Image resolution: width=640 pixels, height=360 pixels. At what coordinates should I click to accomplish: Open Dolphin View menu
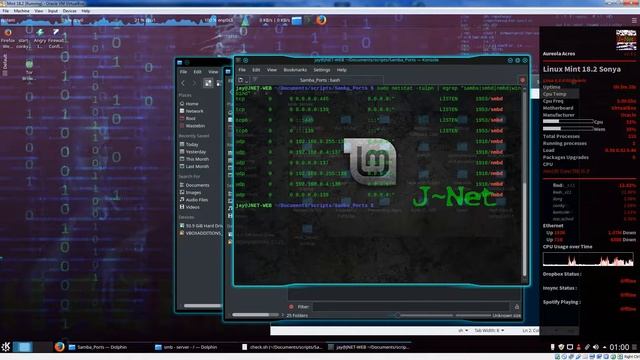213,72
